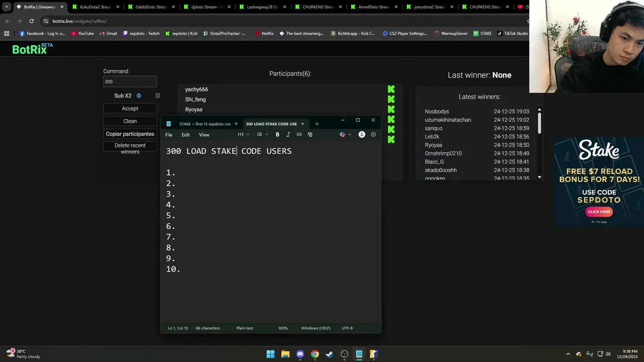Open the Windows Start menu
The height and width of the screenshot is (362, 644).
tap(271, 354)
